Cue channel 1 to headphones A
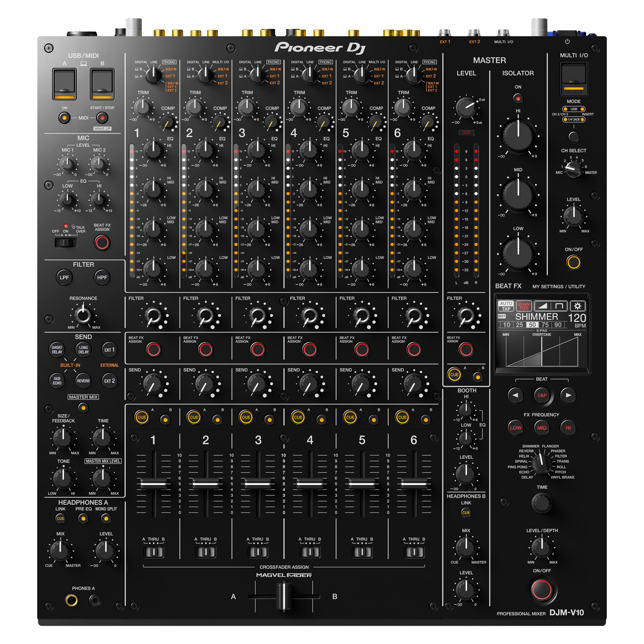The height and width of the screenshot is (644, 644). (x=142, y=417)
